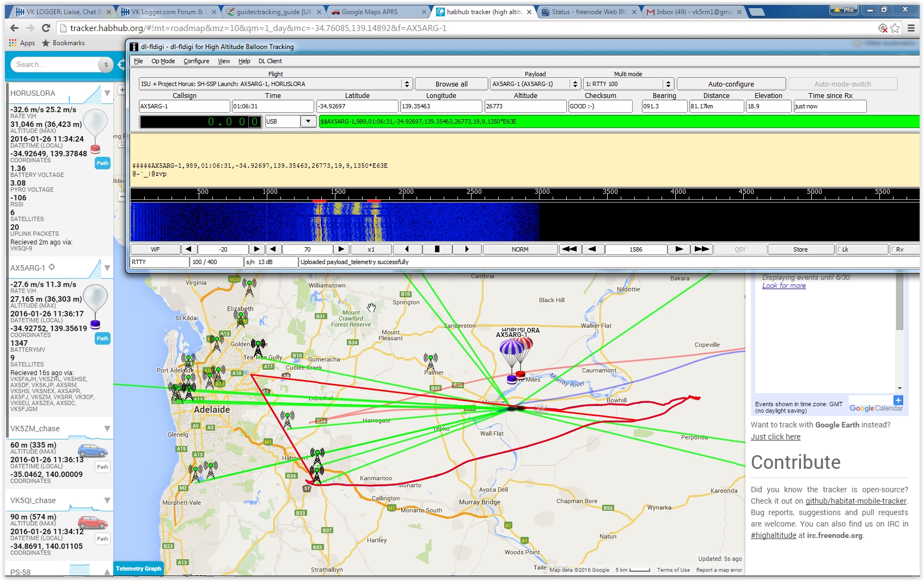
Task: Click the HORUSLORA balloon icon in sidebar
Action: (95, 131)
